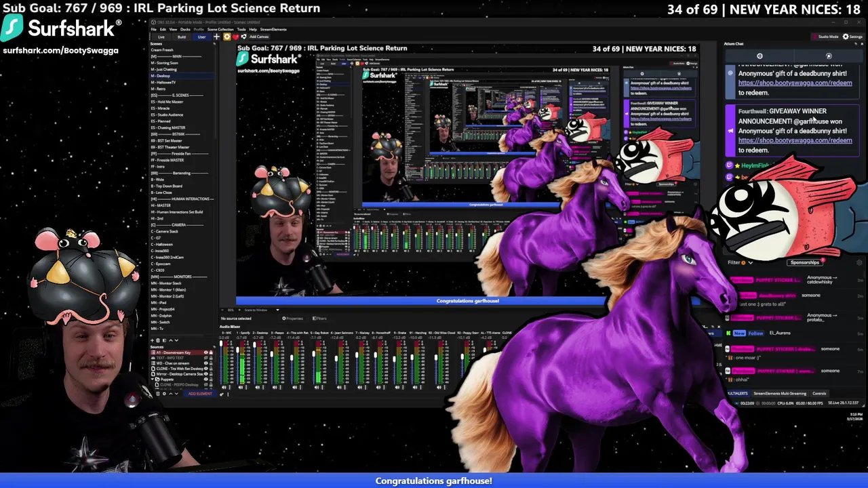The width and height of the screenshot is (868, 488).
Task: Open source Properties button
Action: 293,319
